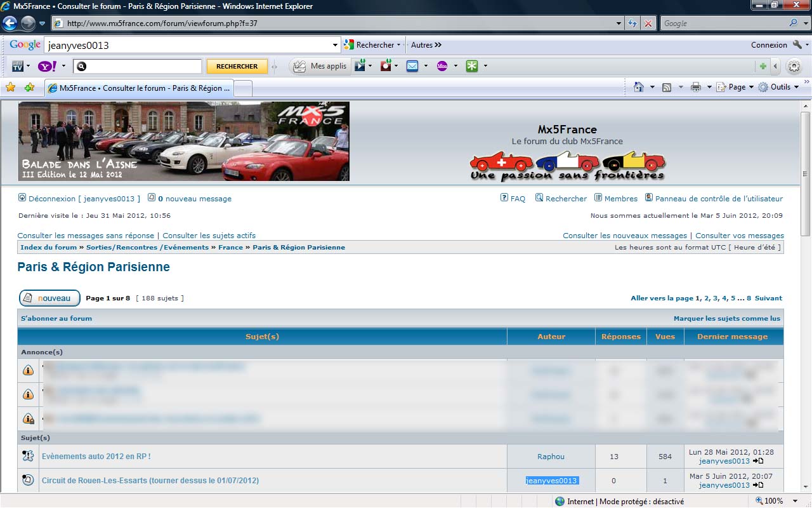Add to favorites with star-plus icon
Viewport: 812px width, 508px height.
pyautogui.click(x=29, y=88)
